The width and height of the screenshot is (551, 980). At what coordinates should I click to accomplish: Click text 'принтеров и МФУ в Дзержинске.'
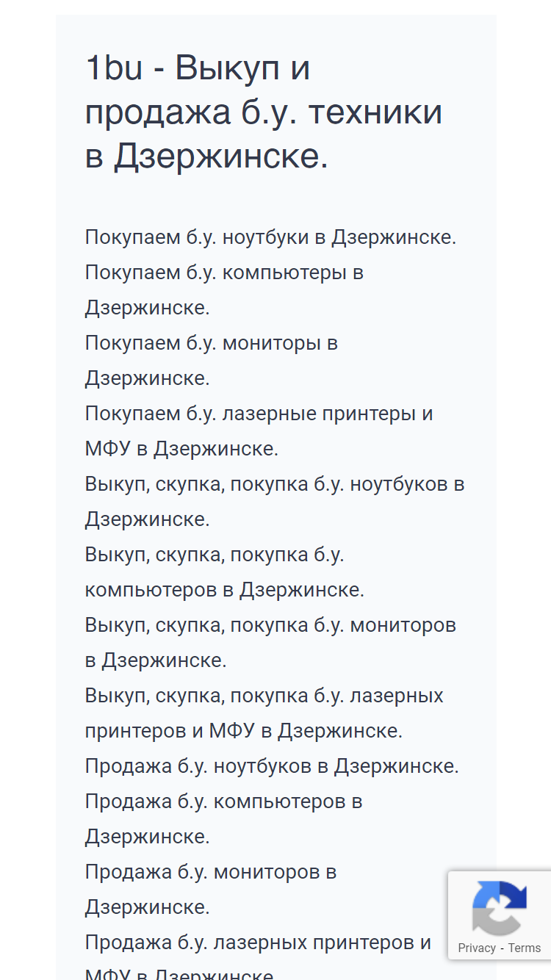click(244, 732)
